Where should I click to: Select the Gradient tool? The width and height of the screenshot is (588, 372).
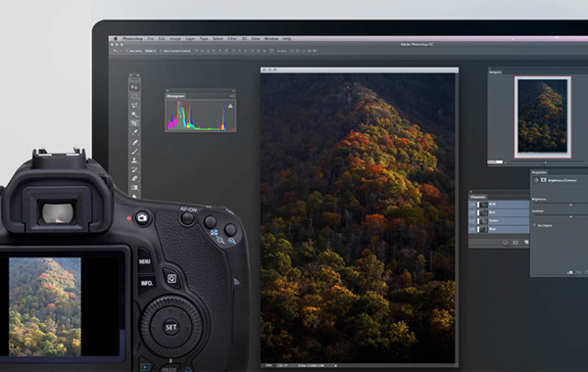tap(134, 188)
